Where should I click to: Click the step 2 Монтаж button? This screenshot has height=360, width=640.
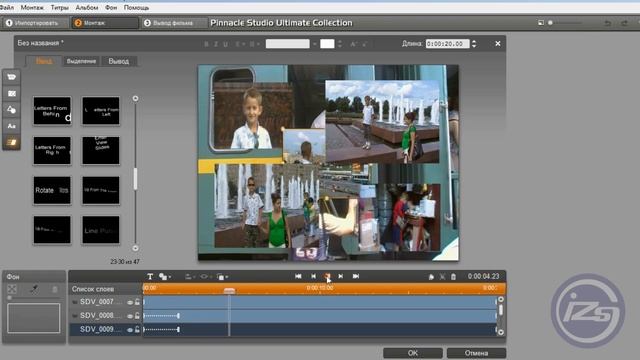coord(104,23)
